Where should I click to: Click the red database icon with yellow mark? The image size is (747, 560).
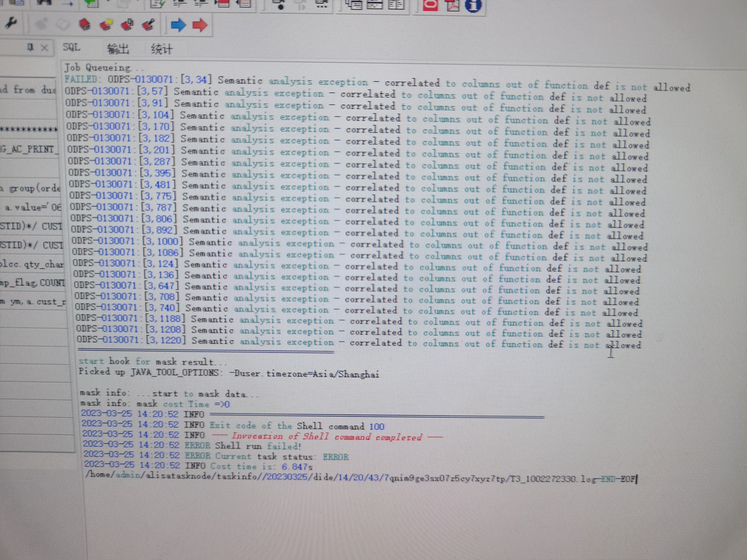[106, 24]
